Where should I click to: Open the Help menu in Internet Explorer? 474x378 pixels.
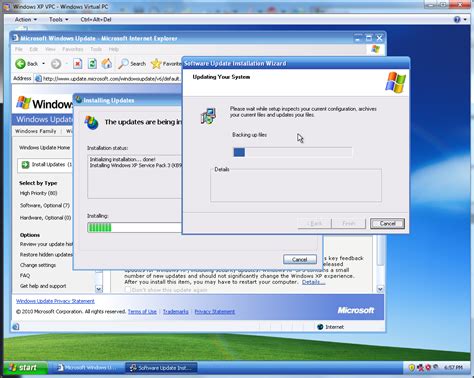(114, 49)
